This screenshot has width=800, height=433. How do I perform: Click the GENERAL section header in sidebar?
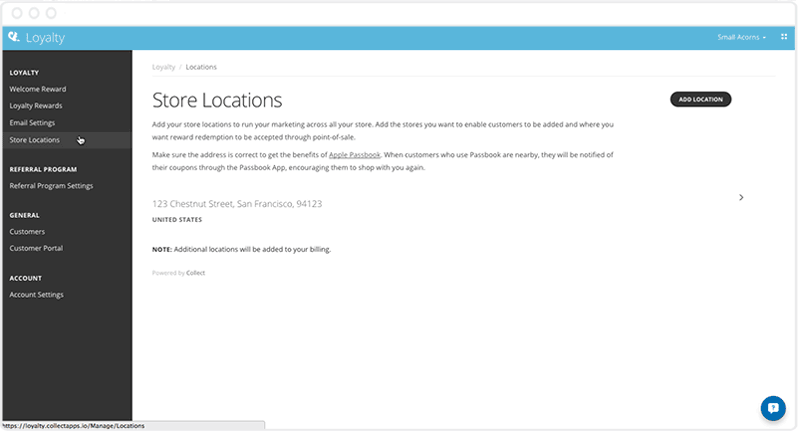click(x=24, y=215)
